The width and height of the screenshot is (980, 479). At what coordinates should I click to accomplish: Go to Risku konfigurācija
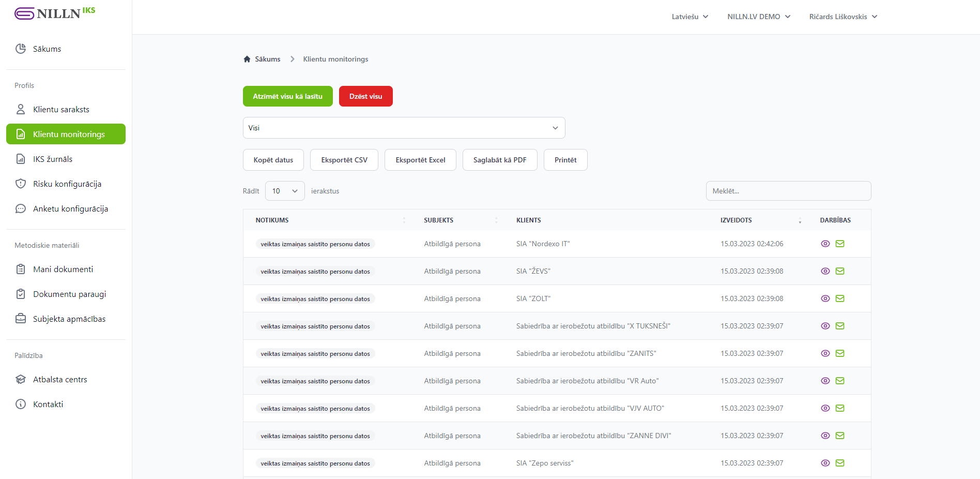pos(66,184)
